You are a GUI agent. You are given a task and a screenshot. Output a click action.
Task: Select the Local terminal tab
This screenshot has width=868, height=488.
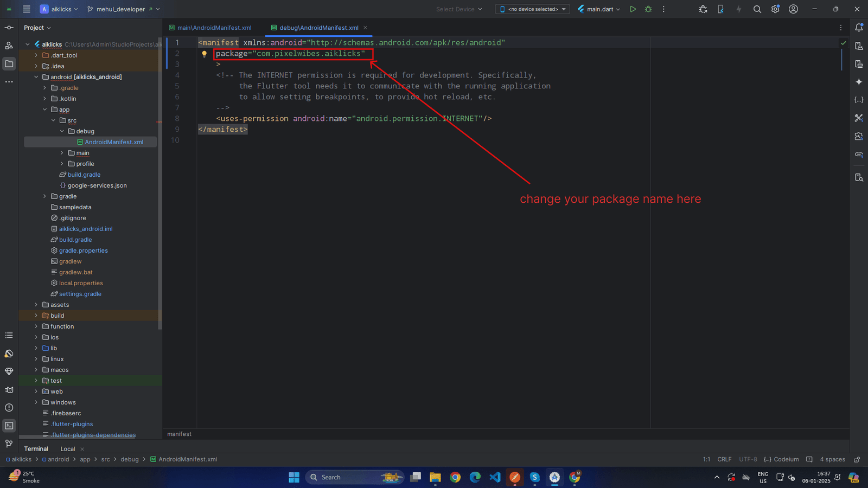click(x=68, y=449)
